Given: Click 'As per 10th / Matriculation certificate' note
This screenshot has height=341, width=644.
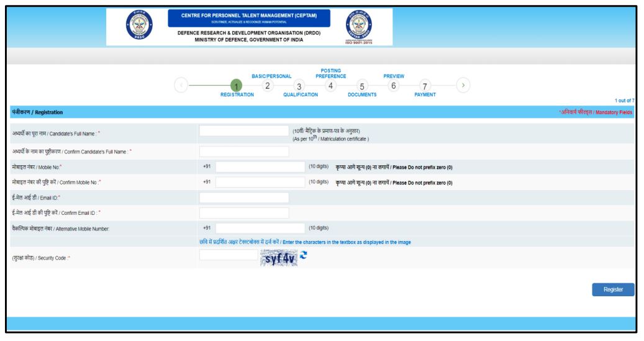Looking at the screenshot, I should tap(330, 139).
